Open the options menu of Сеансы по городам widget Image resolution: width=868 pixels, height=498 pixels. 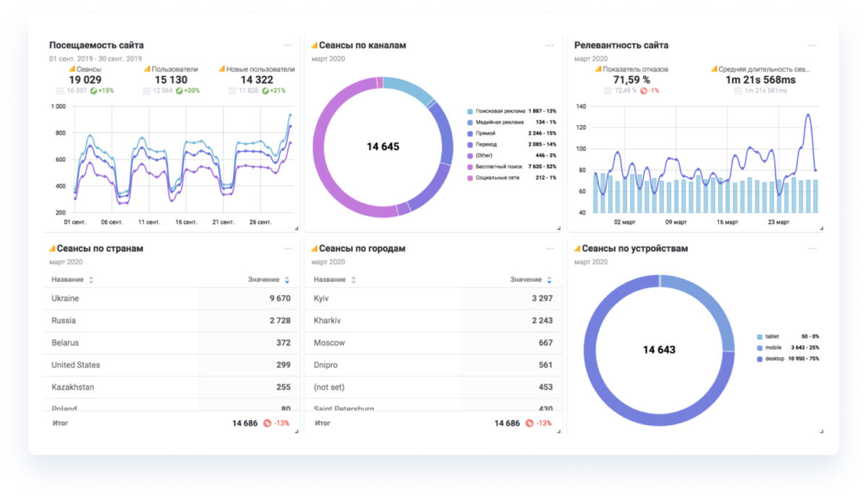(x=550, y=249)
